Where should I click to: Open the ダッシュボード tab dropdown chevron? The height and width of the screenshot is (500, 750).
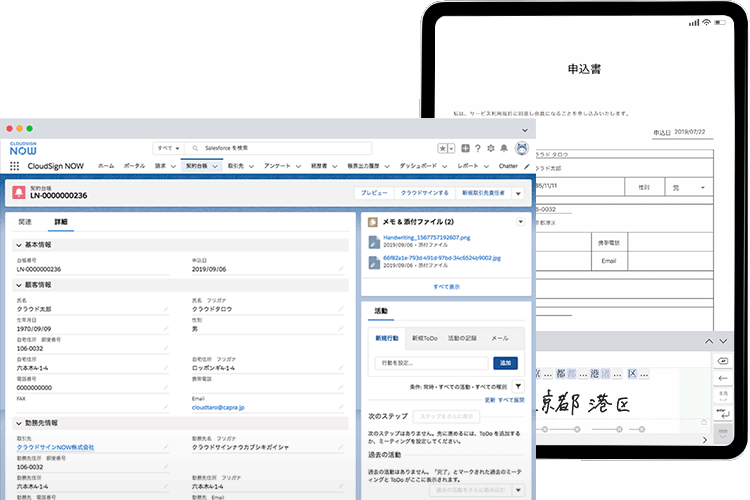444,167
